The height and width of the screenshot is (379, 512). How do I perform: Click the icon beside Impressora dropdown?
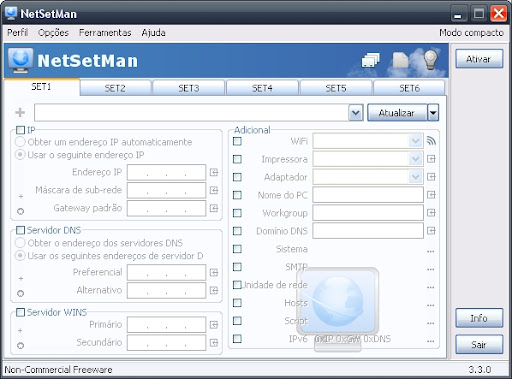coord(431,159)
